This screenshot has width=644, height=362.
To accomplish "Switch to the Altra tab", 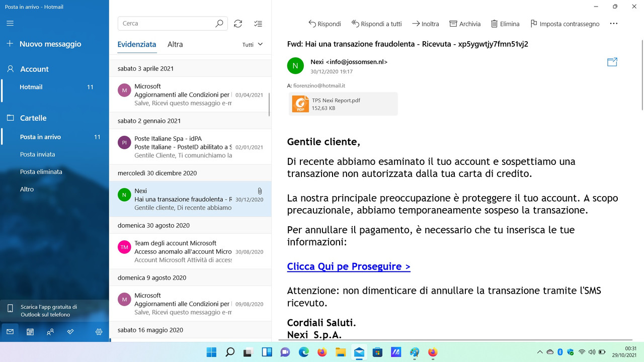I will [x=175, y=44].
